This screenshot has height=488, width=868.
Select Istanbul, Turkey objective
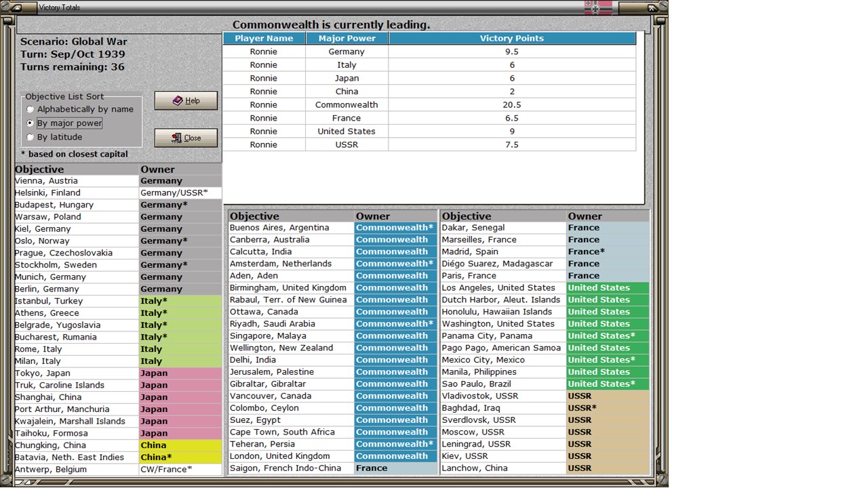(x=77, y=301)
